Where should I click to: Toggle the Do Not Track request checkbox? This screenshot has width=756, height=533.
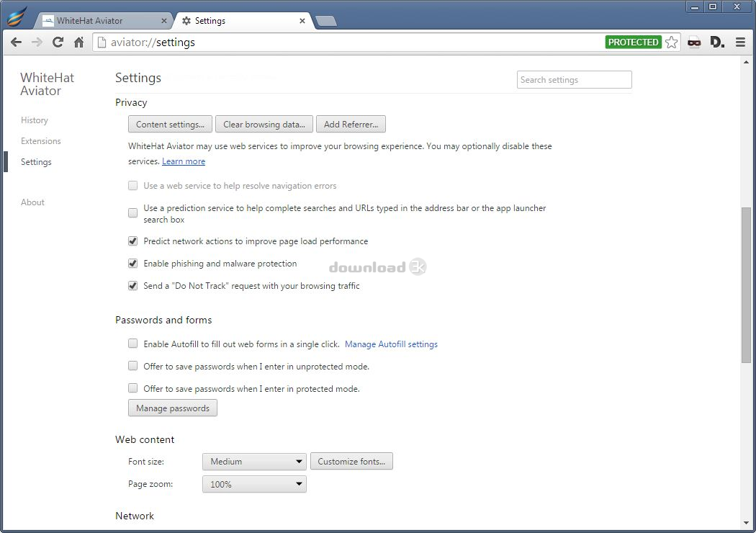click(132, 285)
